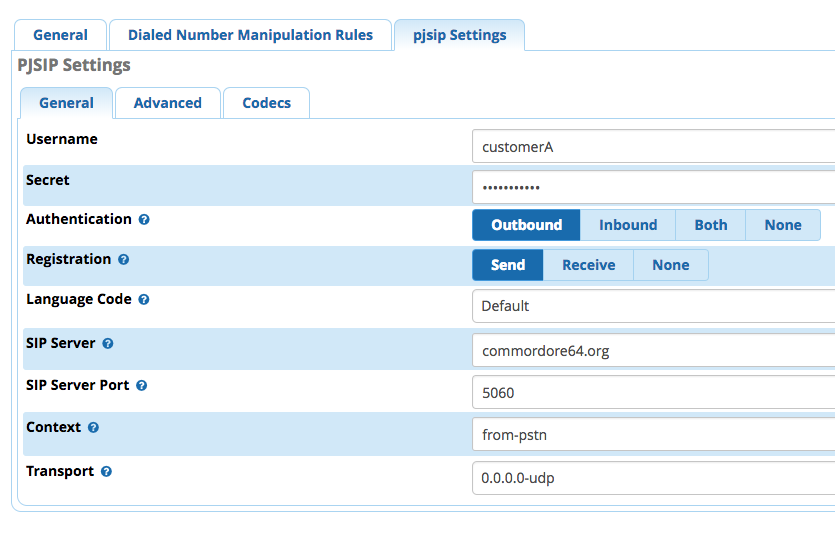Click the PJSIP Settings heading
The height and width of the screenshot is (549, 835).
(x=74, y=65)
